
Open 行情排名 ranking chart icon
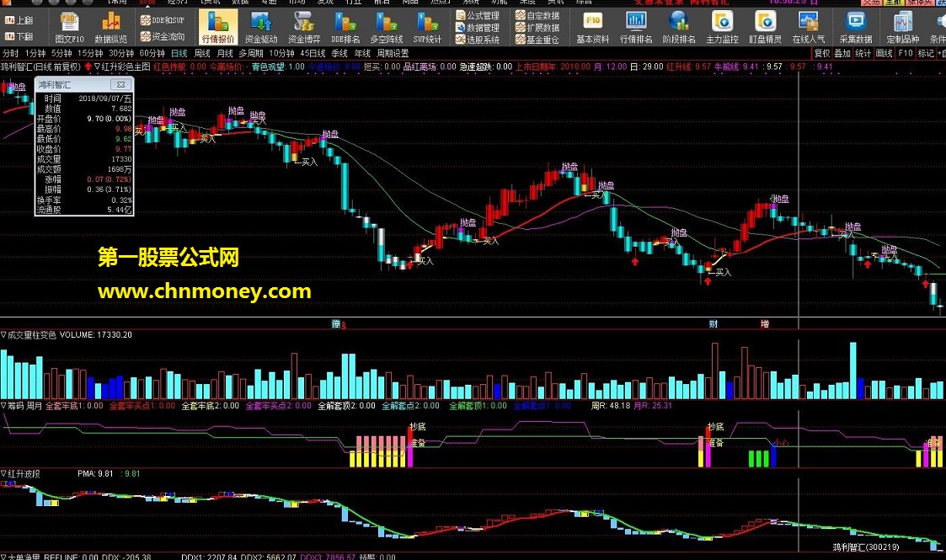[x=636, y=28]
